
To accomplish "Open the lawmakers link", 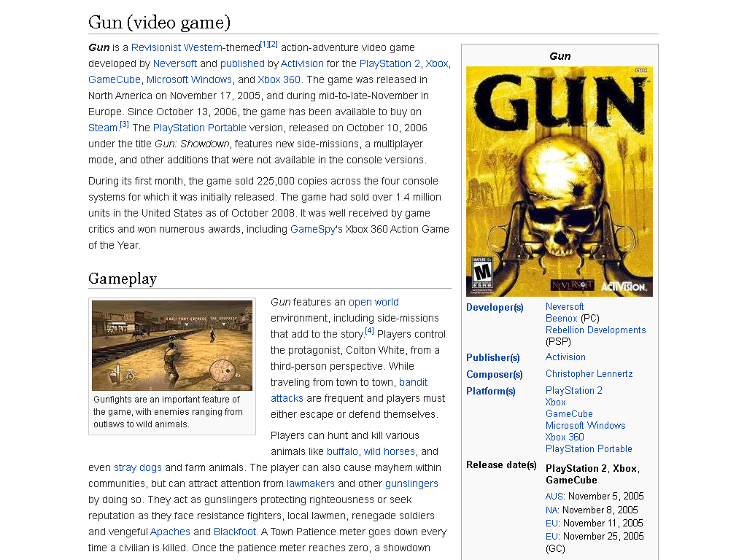I will click(311, 484).
